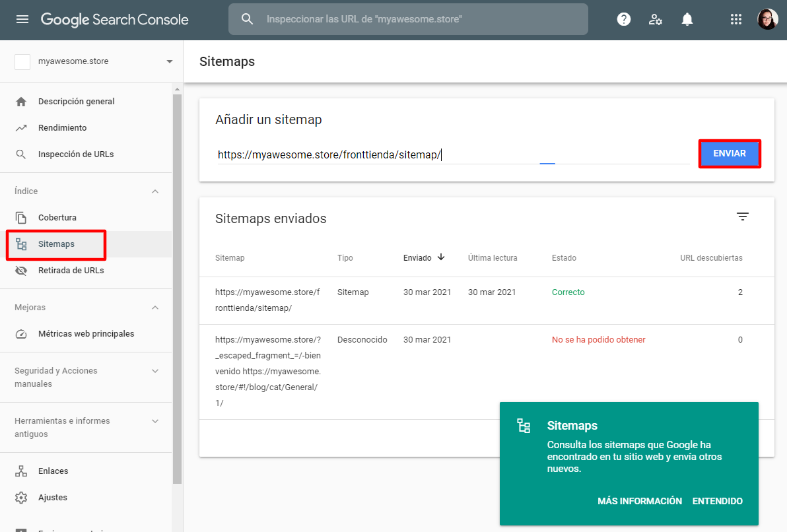
Task: Open users and permissions settings icon
Action: (x=655, y=19)
